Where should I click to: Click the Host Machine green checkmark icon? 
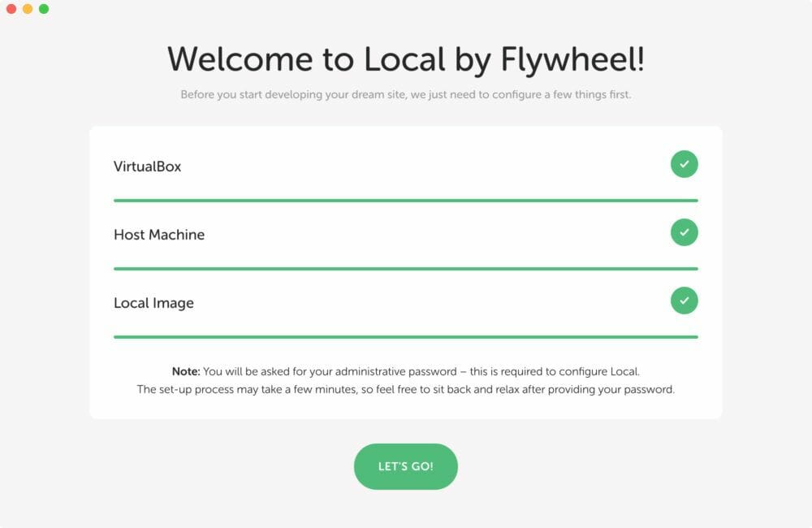point(684,232)
